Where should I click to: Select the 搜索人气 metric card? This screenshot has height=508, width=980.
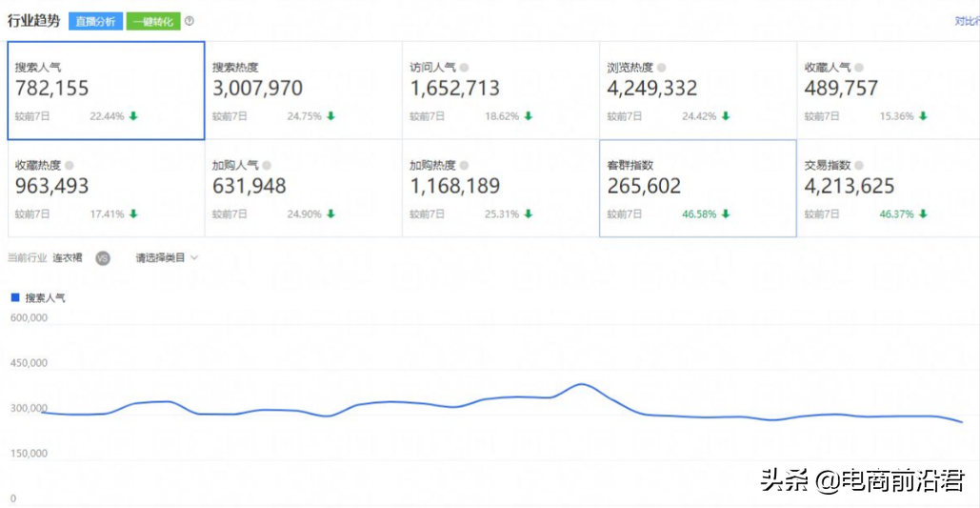tap(106, 91)
